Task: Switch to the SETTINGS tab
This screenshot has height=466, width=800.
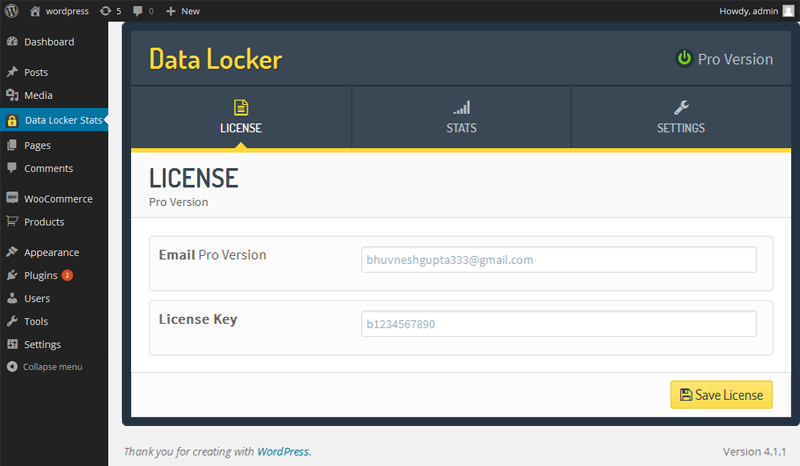Action: (x=681, y=117)
